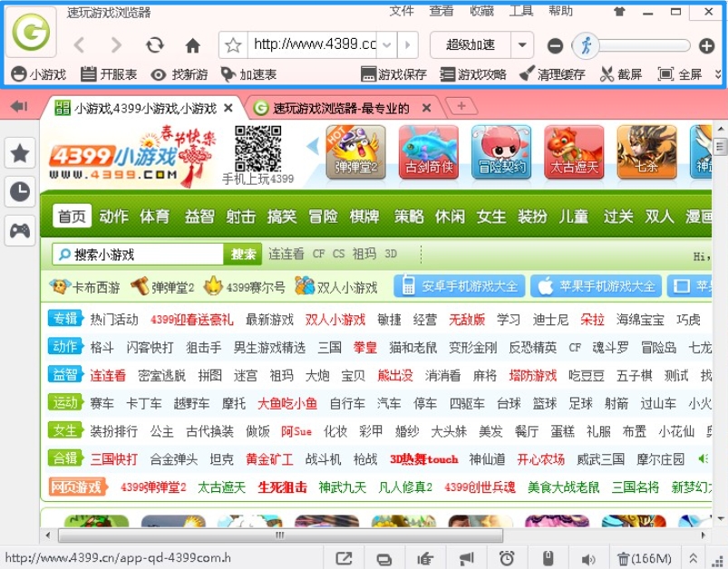Decrease game speed with minus icon

555,46
